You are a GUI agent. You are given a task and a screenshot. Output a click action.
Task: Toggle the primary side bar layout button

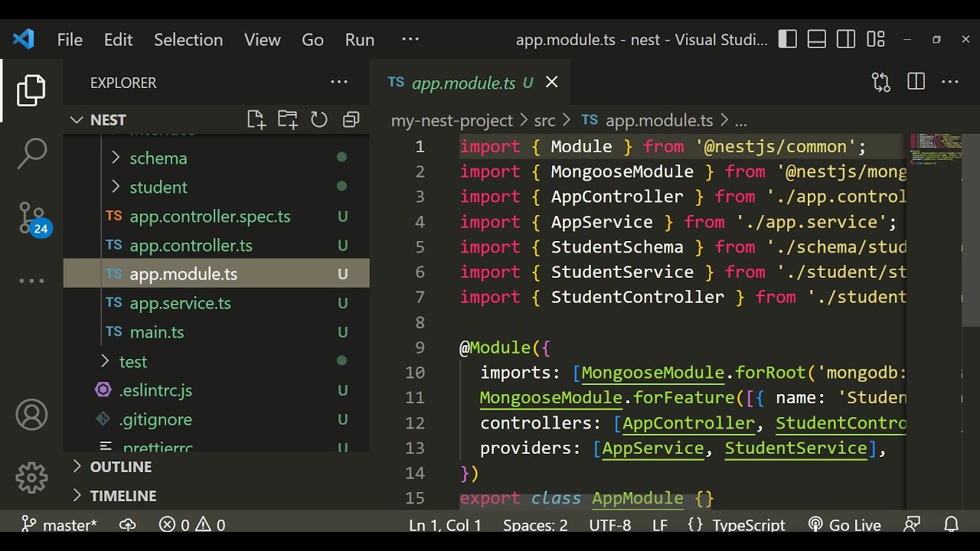coord(788,39)
